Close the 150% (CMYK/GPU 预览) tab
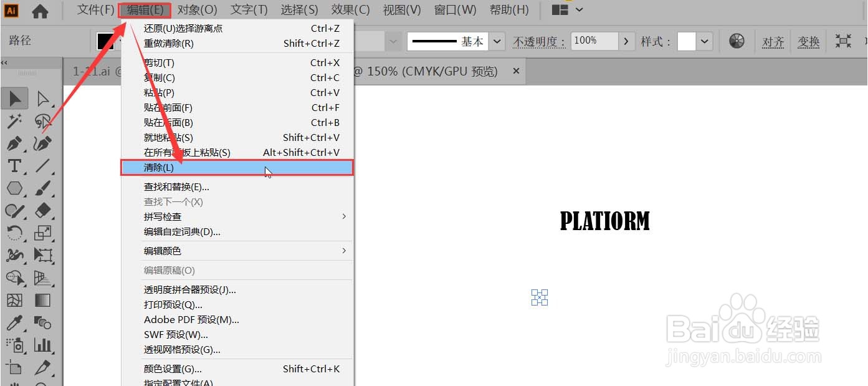The image size is (868, 386). [516, 71]
